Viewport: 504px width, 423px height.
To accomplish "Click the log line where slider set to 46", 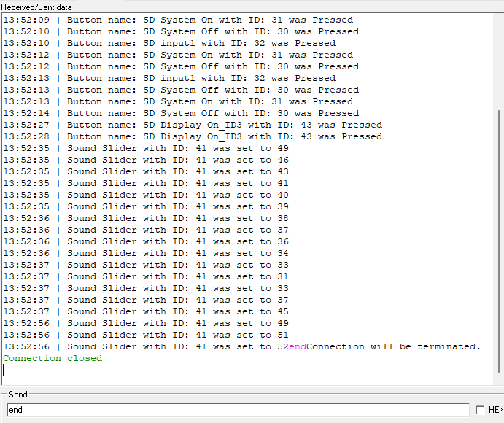I will (146, 160).
